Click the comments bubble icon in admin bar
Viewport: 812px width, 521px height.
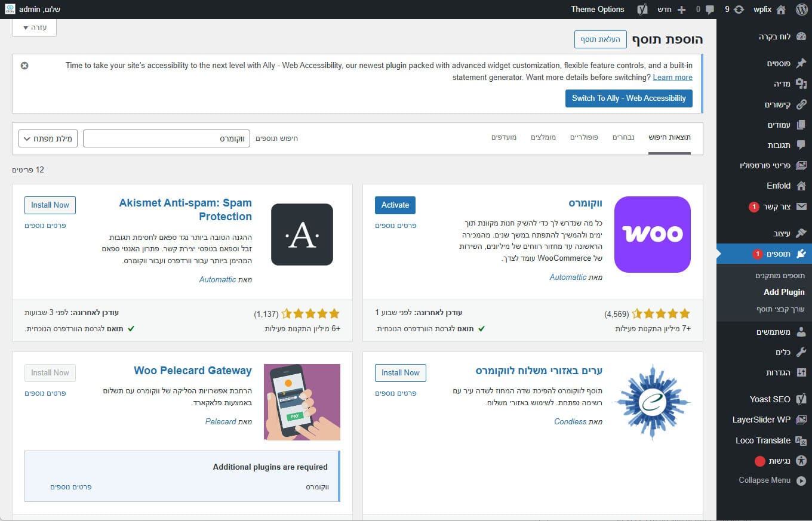(x=709, y=9)
